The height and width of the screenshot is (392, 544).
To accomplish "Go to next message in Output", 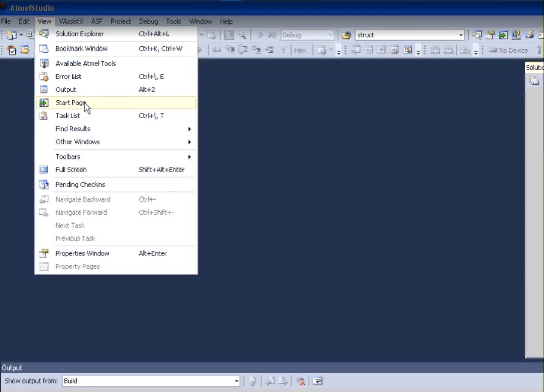I will (x=283, y=381).
